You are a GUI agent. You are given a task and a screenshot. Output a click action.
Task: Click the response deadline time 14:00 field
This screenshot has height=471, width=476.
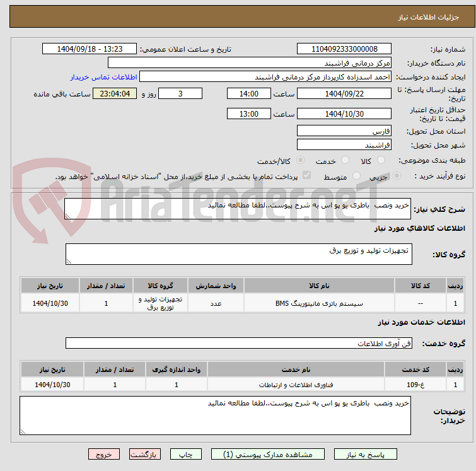pyautogui.click(x=249, y=93)
